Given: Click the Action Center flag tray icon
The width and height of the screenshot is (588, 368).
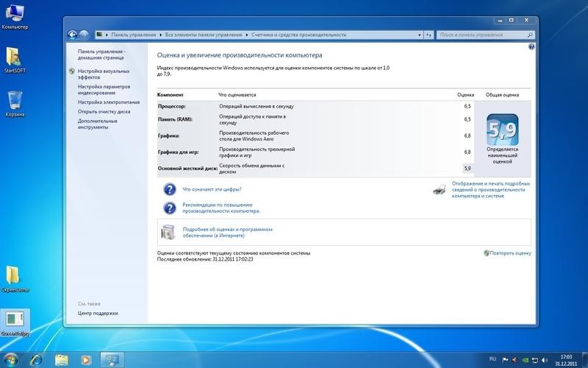Looking at the screenshot, I should [x=505, y=360].
